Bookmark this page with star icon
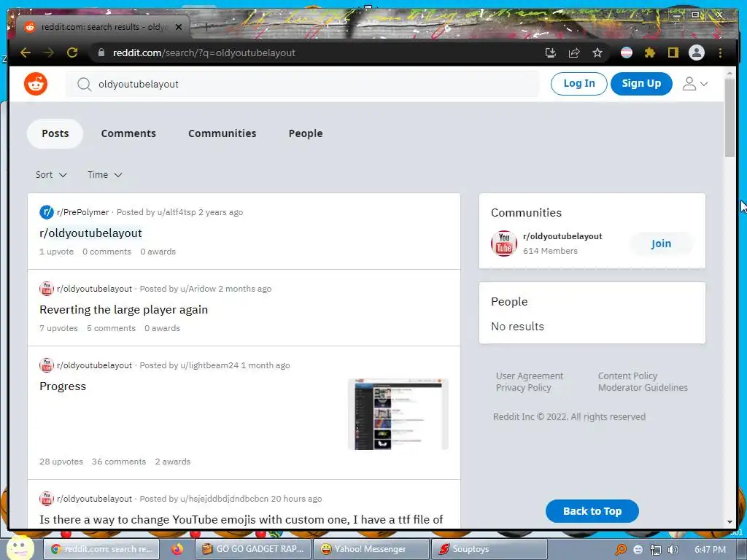The width and height of the screenshot is (747, 560). pos(597,52)
